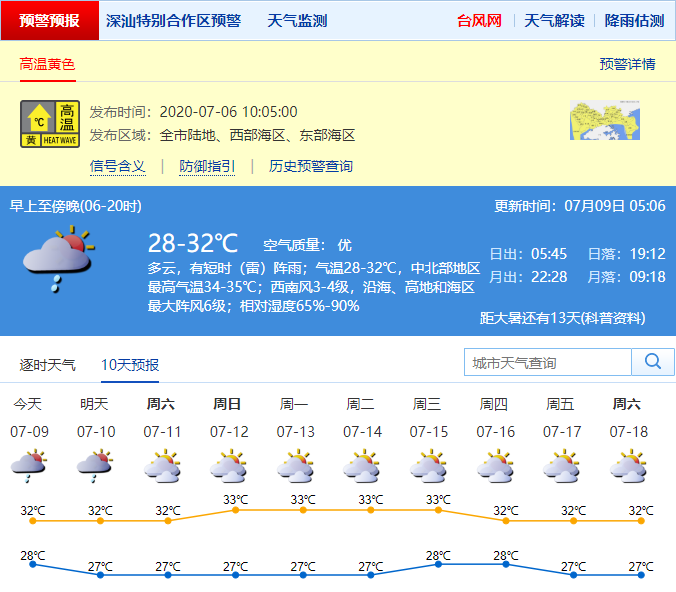
Task: Open the 深汕特别合作区预警 tab
Action: pyautogui.click(x=173, y=21)
